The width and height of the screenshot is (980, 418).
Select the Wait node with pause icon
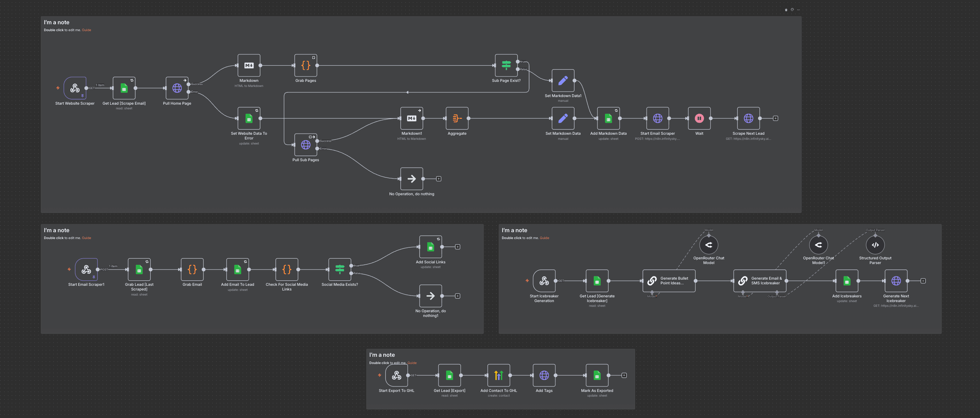click(x=699, y=118)
